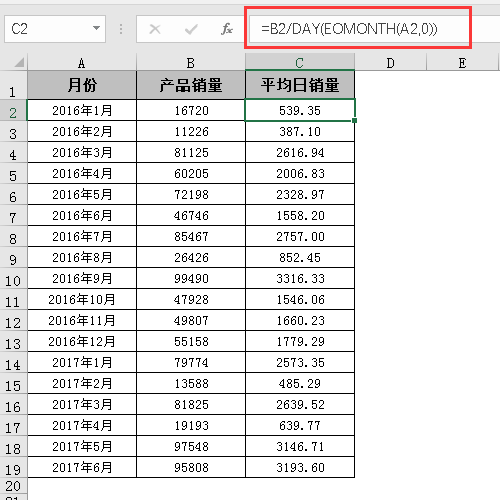Click the formula bar vertical dots handle
Viewport: 500px width, 500px height.
click(121, 29)
